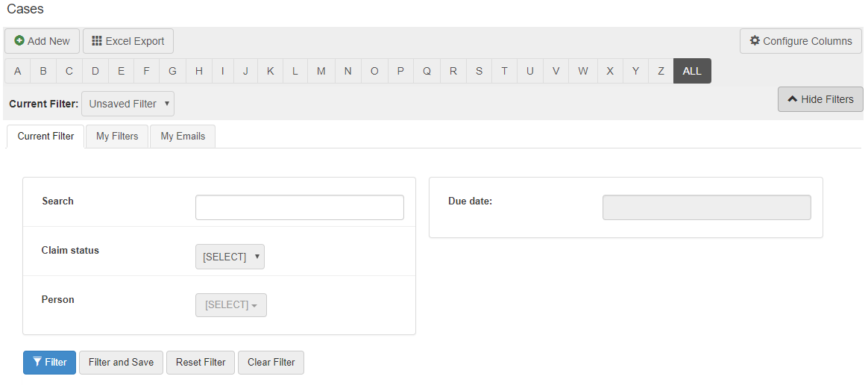Show ALL cases in alphabet bar

click(x=691, y=71)
